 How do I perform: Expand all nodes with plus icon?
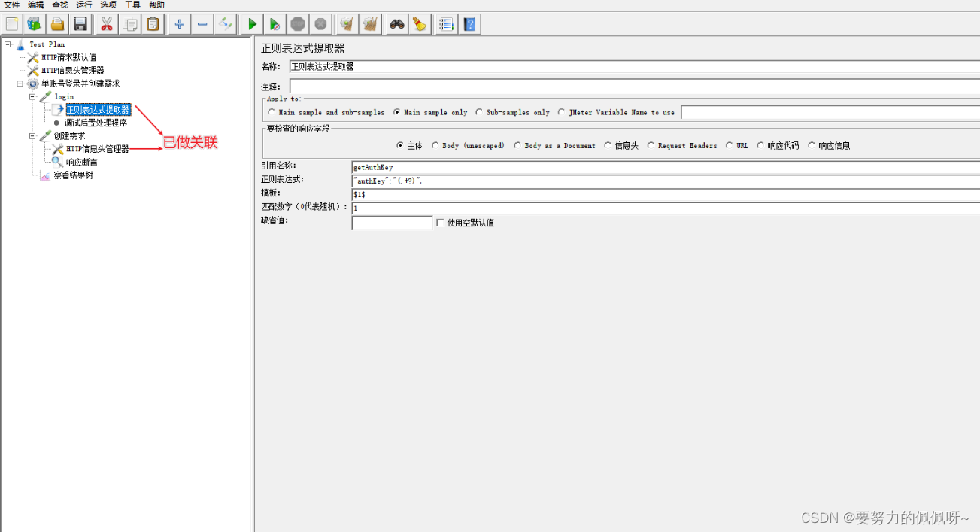click(x=179, y=24)
